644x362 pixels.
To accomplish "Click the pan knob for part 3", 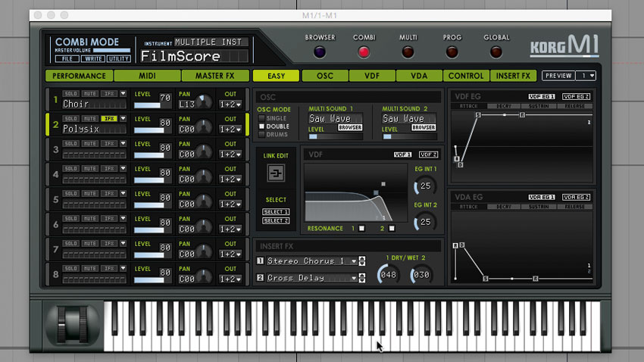I will click(204, 152).
